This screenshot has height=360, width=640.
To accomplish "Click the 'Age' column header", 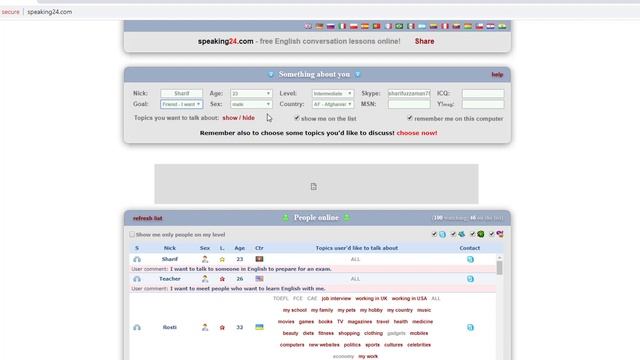I will (240, 248).
